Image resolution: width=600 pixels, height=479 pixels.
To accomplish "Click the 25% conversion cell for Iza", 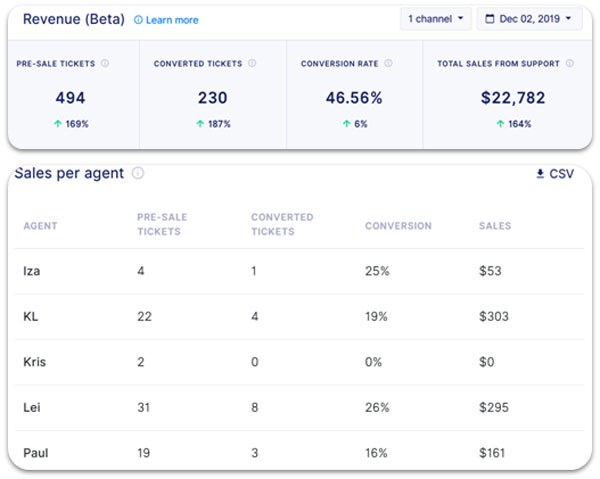I will pyautogui.click(x=377, y=271).
